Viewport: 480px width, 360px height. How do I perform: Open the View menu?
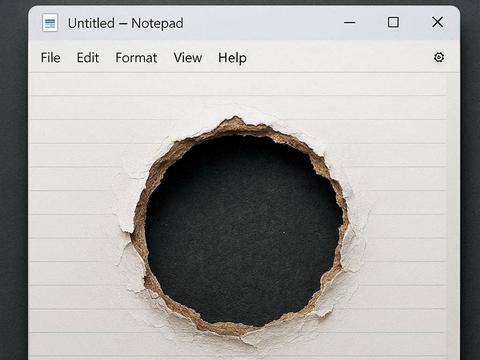[x=188, y=58]
